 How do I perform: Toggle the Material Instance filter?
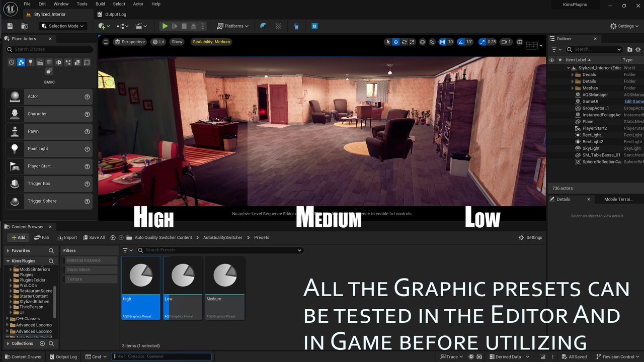coord(90,260)
